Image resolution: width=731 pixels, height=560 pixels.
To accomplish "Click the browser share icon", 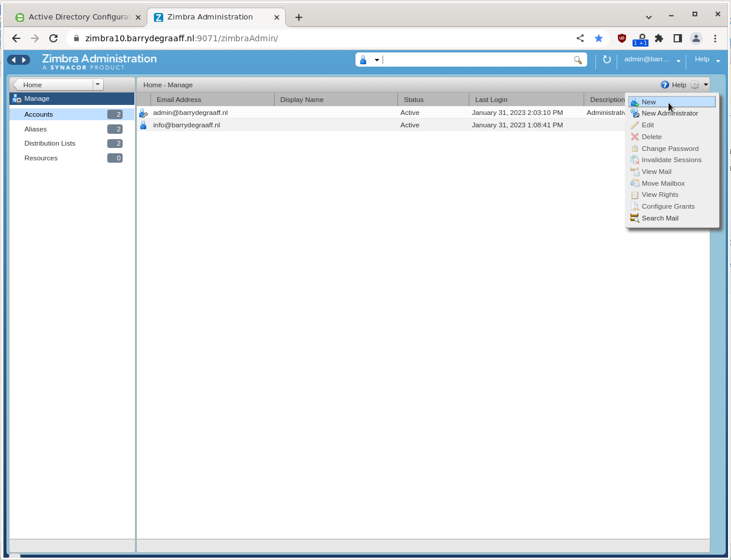I will point(580,38).
